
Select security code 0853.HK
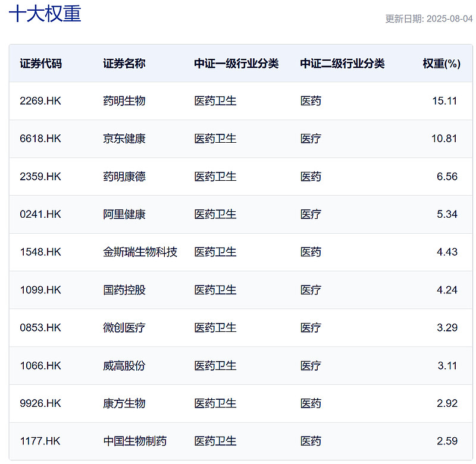coord(40,328)
